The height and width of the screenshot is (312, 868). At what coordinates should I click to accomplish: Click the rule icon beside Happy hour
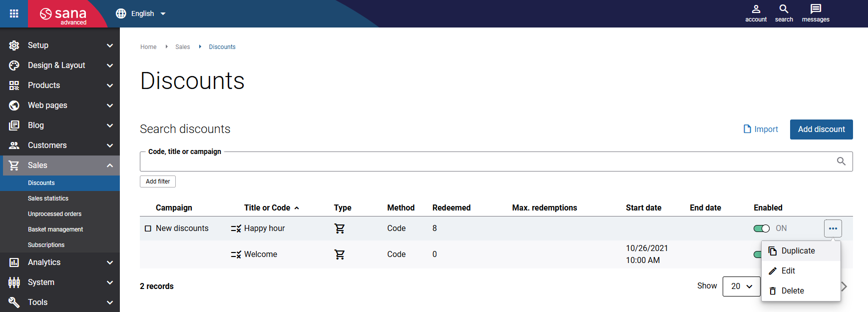point(236,228)
